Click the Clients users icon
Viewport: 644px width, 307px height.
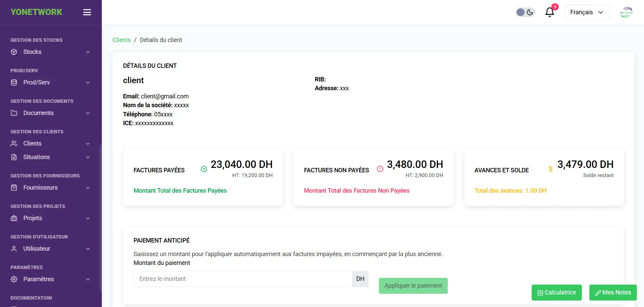tap(14, 143)
